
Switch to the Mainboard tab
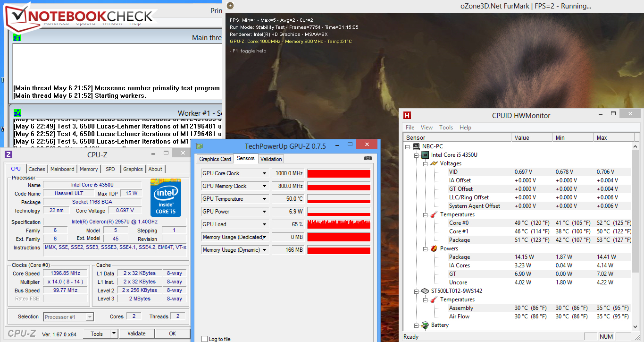pyautogui.click(x=62, y=169)
